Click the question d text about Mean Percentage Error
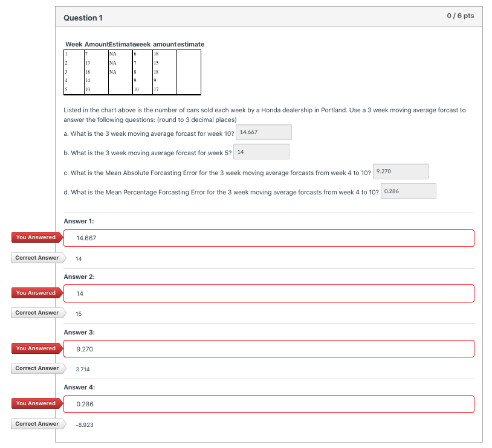 click(x=221, y=192)
